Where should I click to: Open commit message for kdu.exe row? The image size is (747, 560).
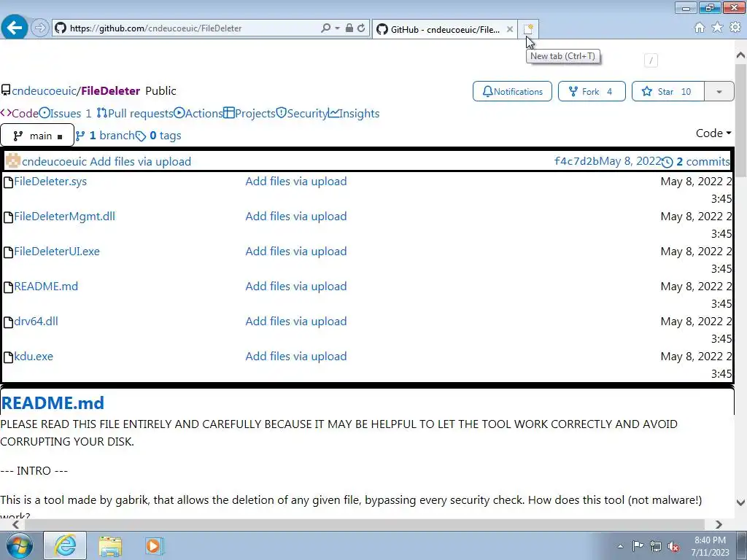pyautogui.click(x=296, y=356)
